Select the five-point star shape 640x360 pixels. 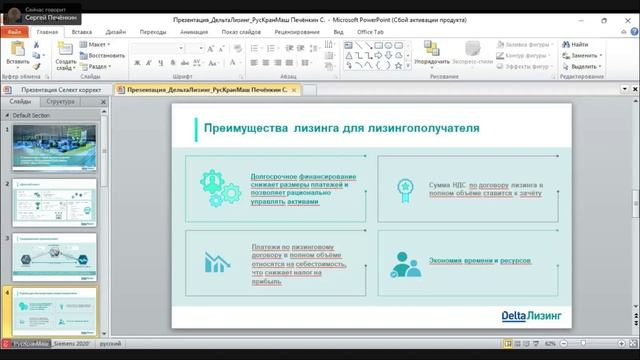click(398, 65)
